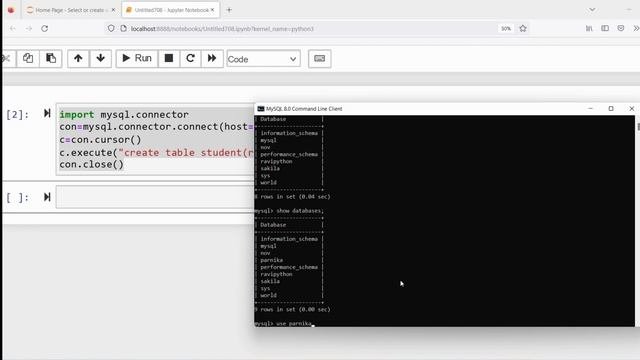This screenshot has width=640, height=360.
Task: Minimize the MySQL Command Line Client window
Action: [590, 109]
